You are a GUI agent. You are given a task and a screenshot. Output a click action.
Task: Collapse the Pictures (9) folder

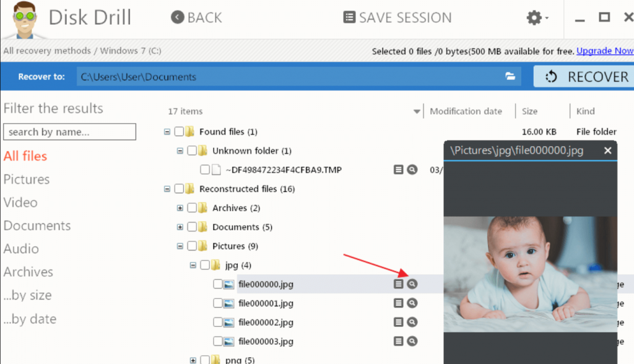pyautogui.click(x=180, y=246)
